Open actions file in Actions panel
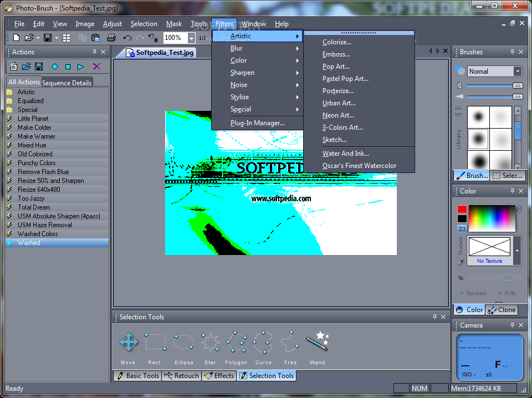 [26, 67]
